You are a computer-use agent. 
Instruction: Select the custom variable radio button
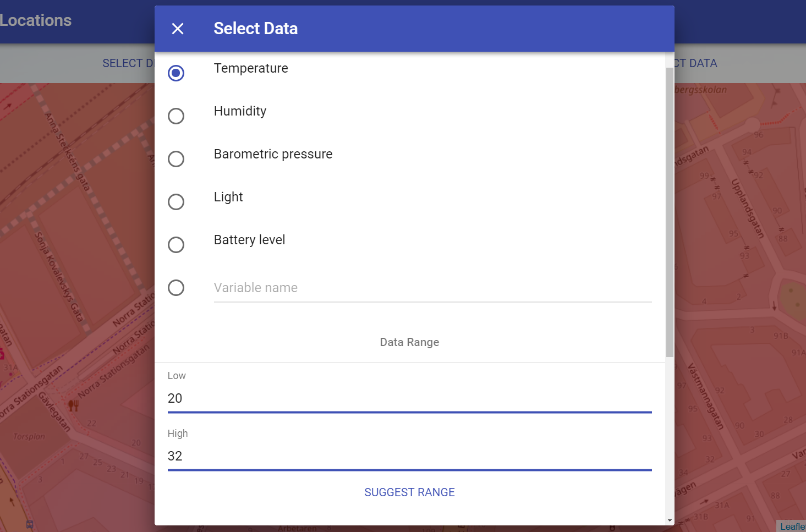(176, 288)
